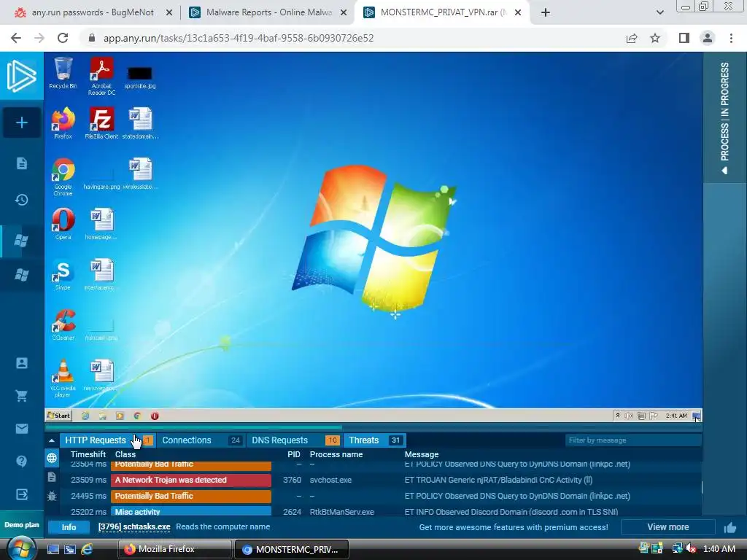Open Skype shortcut on VM desktop
Viewport: 747px width, 560px height.
[63, 274]
